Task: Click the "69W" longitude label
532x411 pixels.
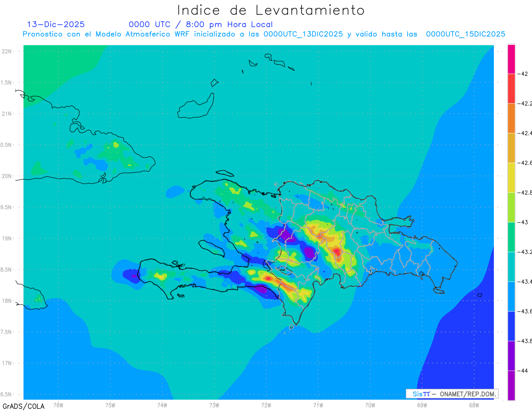Action: click(422, 404)
